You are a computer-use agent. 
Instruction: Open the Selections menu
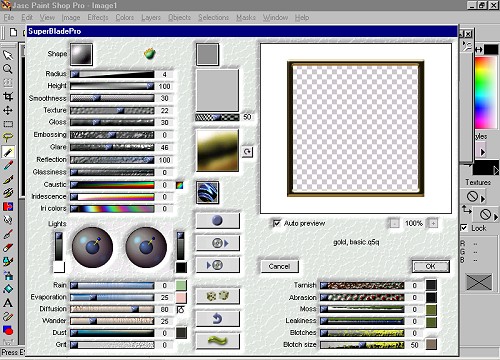(213, 17)
